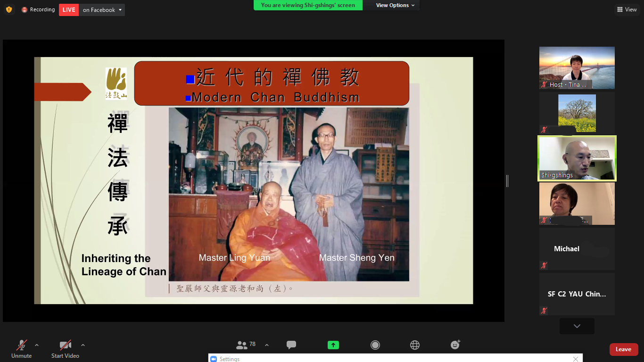Click the red Leave button
Viewport: 644px width, 362px height.
tap(624, 349)
